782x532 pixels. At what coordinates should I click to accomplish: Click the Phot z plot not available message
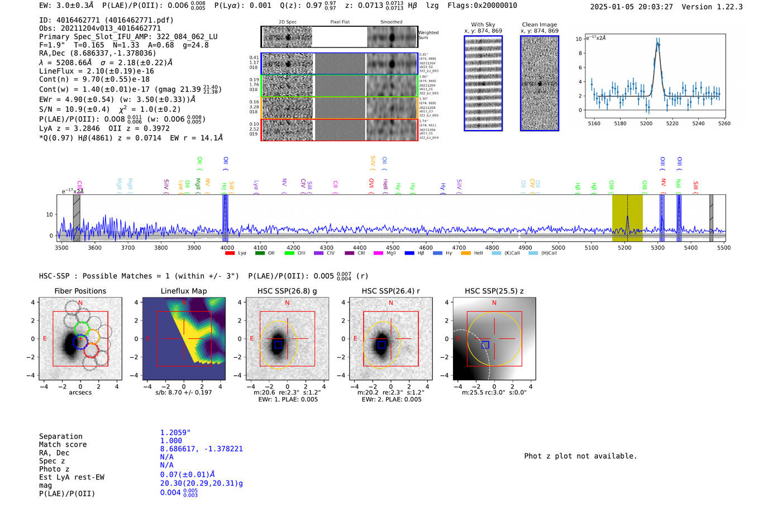click(581, 456)
